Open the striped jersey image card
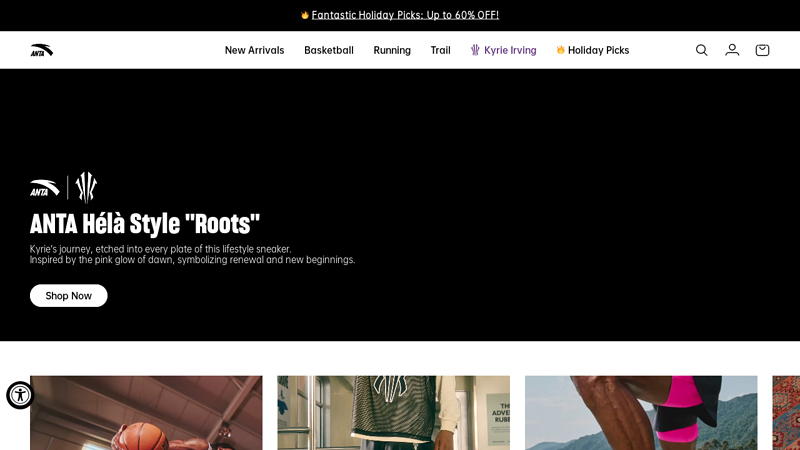Image resolution: width=800 pixels, height=450 pixels. pos(393,413)
